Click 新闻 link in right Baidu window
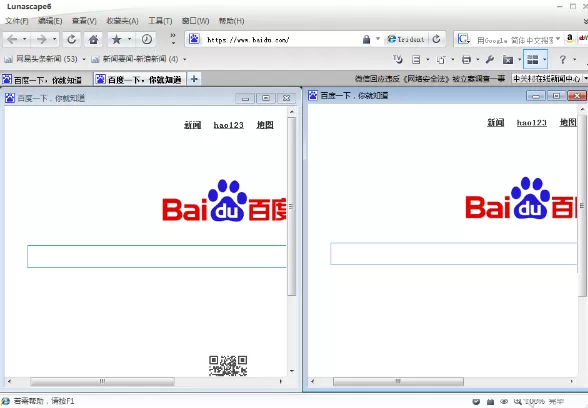The image size is (588, 408). pos(495,123)
